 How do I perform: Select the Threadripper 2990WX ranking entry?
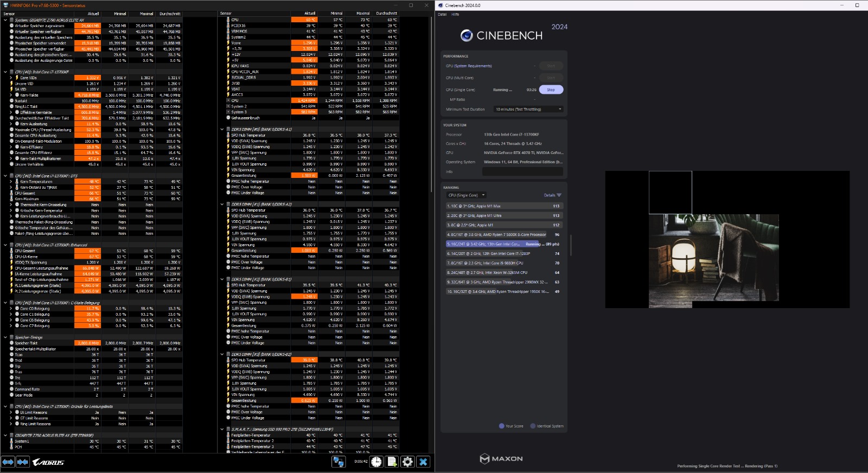click(504, 282)
